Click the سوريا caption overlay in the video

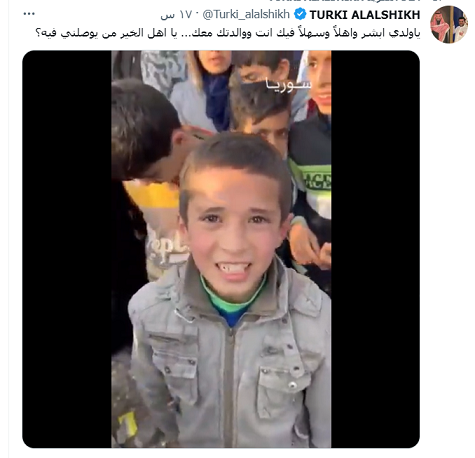coord(289,84)
